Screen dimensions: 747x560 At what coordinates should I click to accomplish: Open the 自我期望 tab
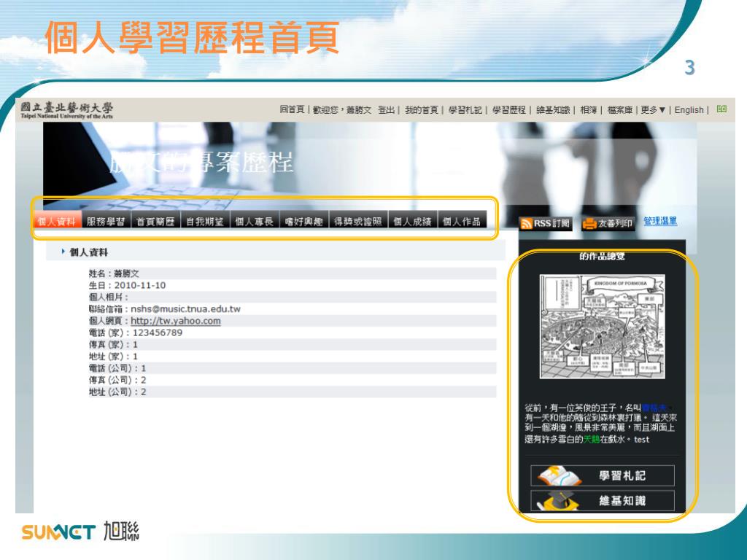coord(205,222)
